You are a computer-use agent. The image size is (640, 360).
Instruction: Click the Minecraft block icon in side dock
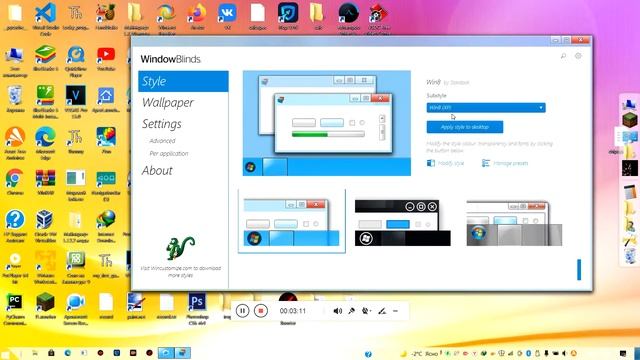pyautogui.click(x=630, y=120)
